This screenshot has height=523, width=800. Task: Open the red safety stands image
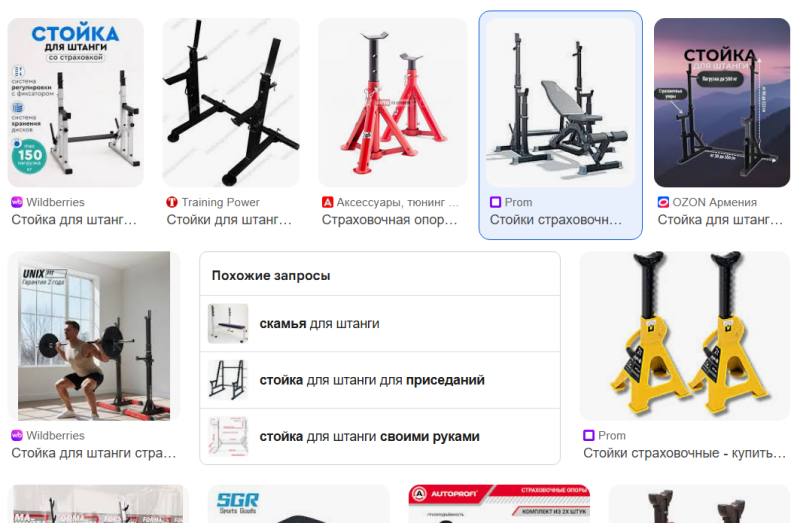[x=393, y=103]
